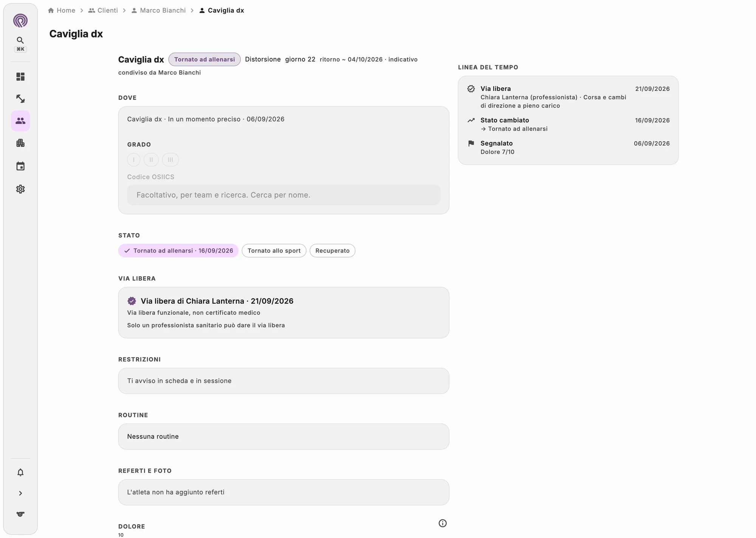The width and height of the screenshot is (756, 538).
Task: Select grade I option
Action: tap(134, 160)
